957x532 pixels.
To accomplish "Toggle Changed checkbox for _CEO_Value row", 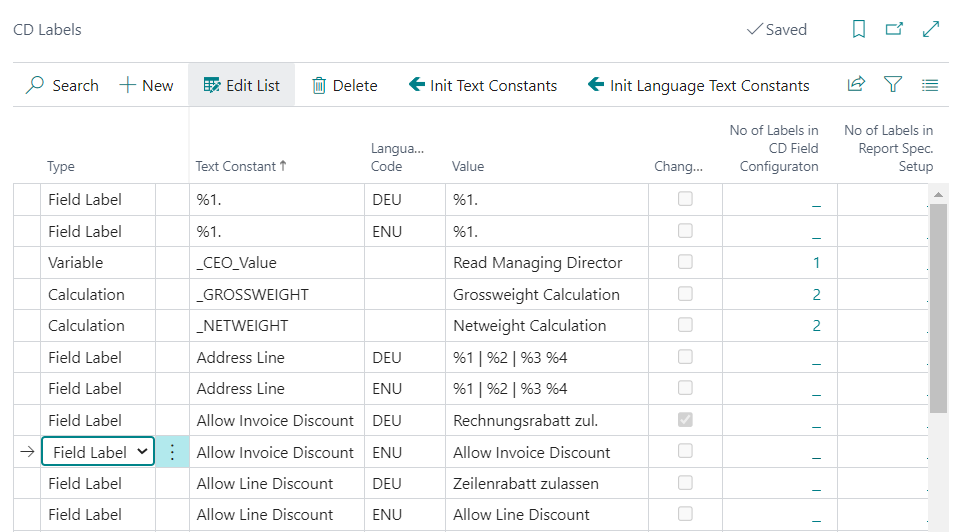I will 685,262.
